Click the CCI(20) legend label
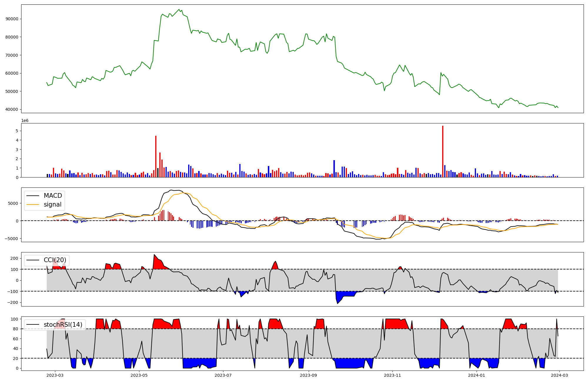This screenshot has width=588, height=382. [x=55, y=260]
